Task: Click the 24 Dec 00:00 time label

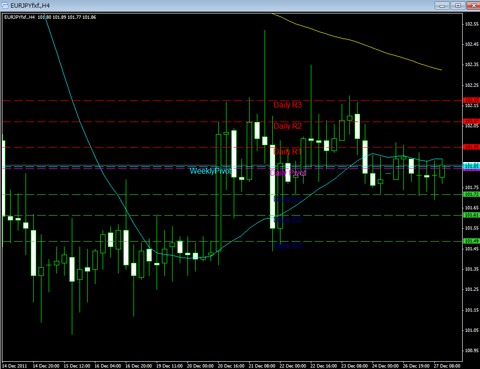Action: (x=385, y=366)
